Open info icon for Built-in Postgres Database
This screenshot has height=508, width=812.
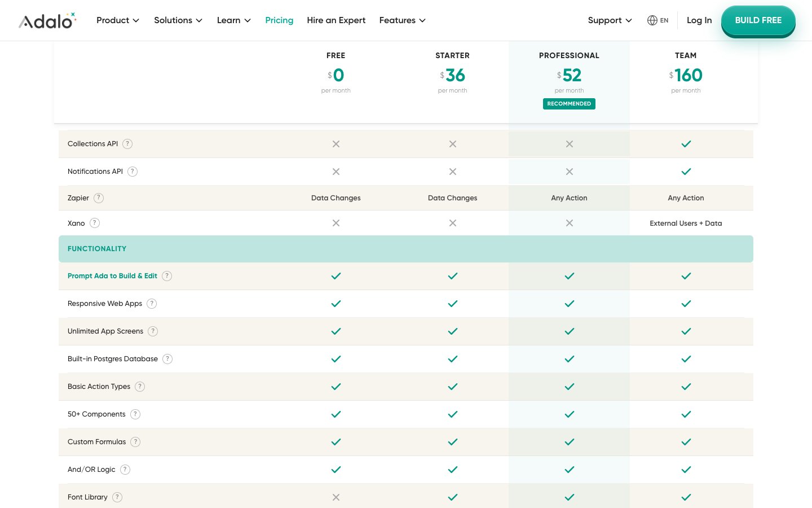pos(167,359)
